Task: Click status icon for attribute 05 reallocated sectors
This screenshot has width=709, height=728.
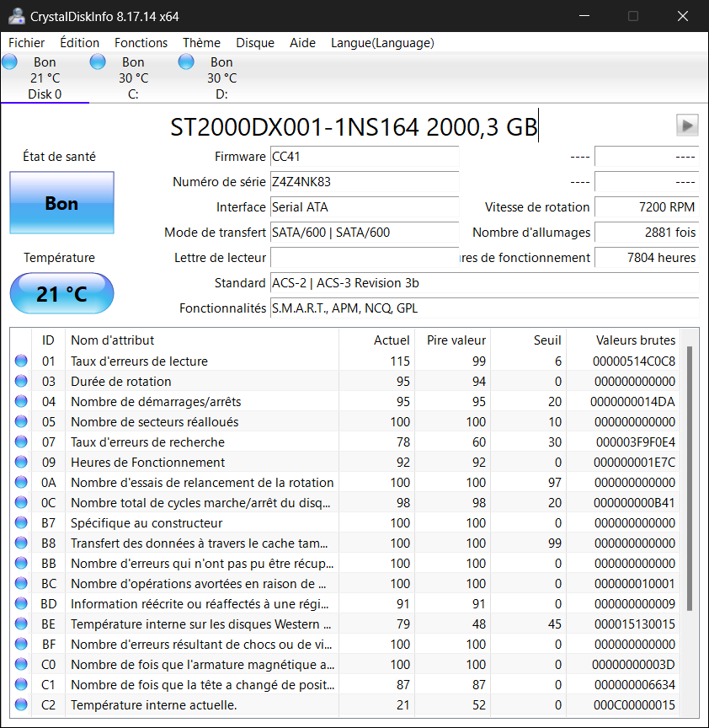Action: [x=21, y=422]
